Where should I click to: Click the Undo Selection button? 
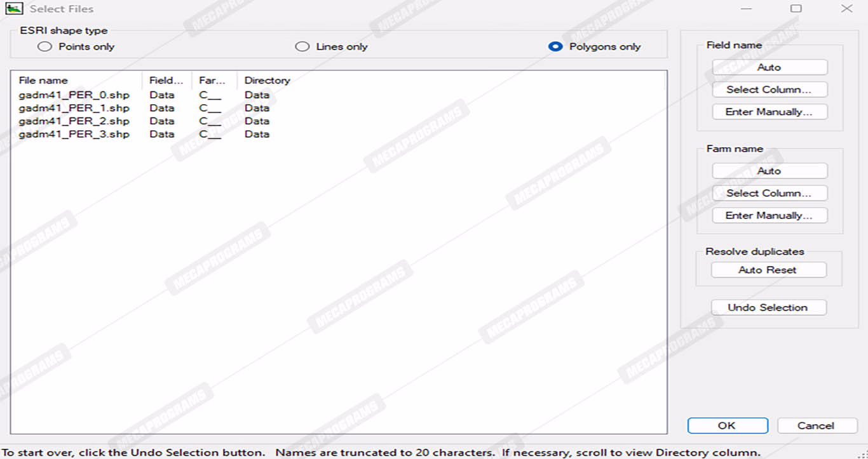[768, 307]
